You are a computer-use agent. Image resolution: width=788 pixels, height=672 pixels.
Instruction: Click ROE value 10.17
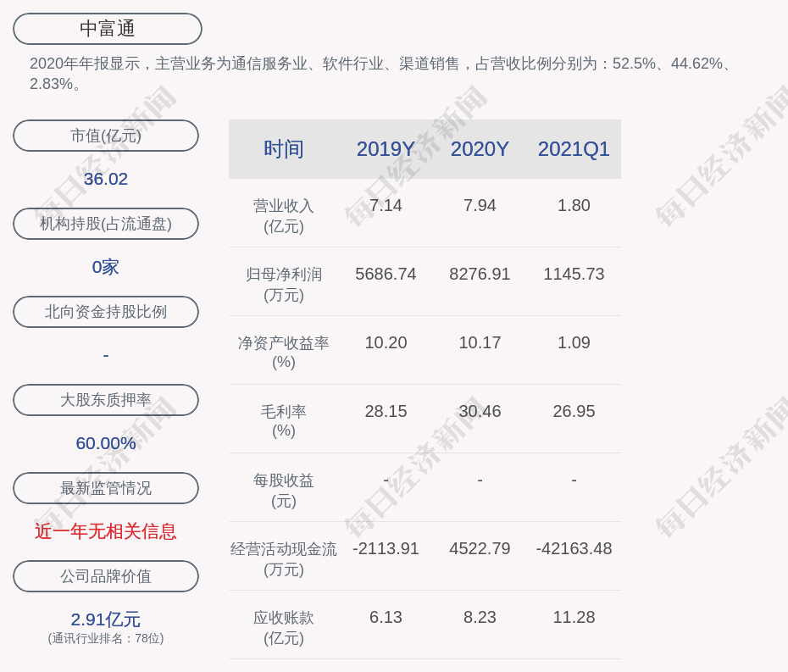point(480,343)
